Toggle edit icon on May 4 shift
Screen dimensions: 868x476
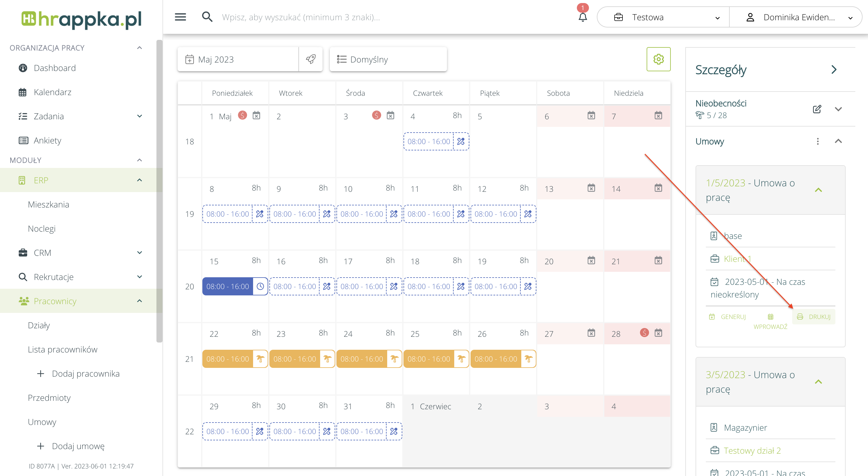(461, 141)
